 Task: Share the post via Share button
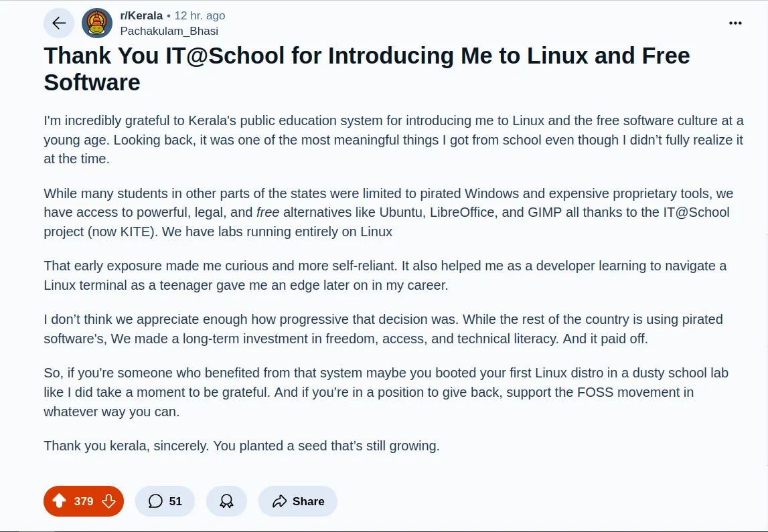click(298, 501)
